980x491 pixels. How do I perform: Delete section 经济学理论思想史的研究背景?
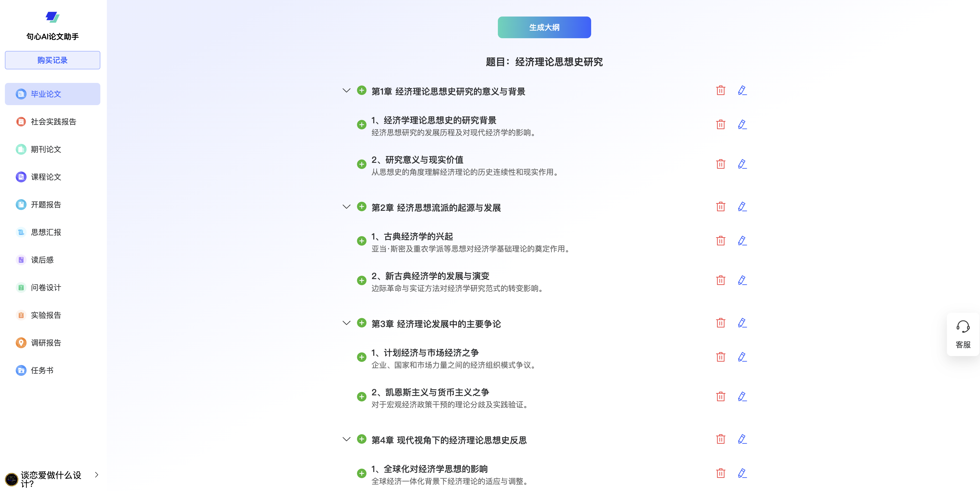[x=720, y=125]
